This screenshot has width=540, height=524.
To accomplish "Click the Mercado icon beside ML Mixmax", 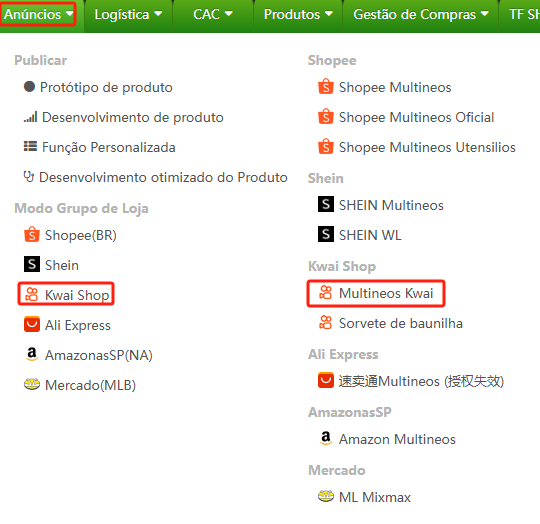I will pyautogui.click(x=326, y=496).
